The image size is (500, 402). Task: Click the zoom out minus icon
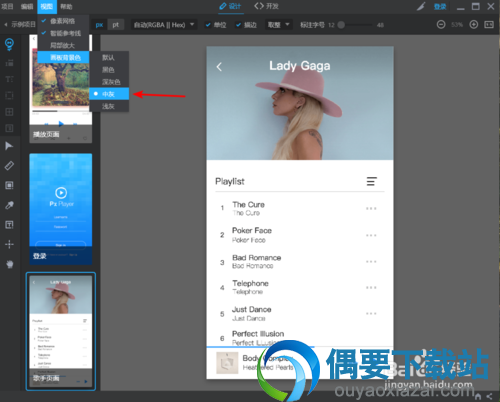coord(441,25)
